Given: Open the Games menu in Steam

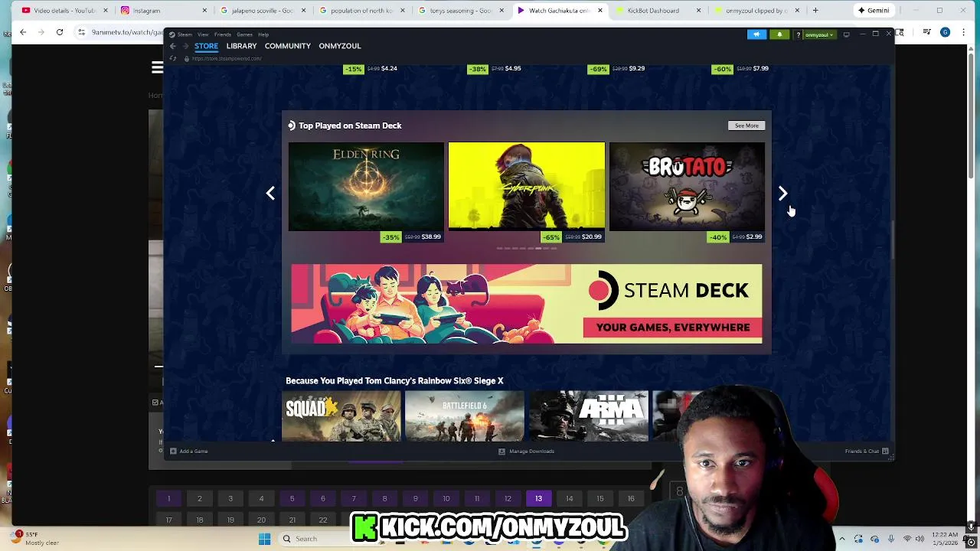Looking at the screenshot, I should [x=244, y=34].
